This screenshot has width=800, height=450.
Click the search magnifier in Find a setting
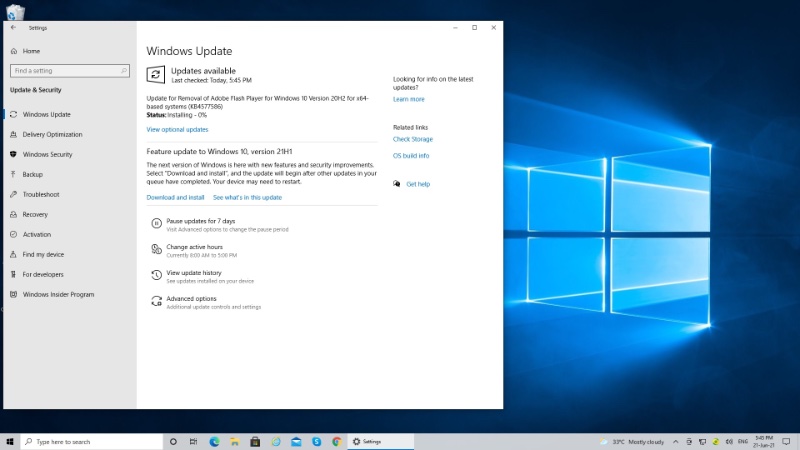click(x=123, y=71)
